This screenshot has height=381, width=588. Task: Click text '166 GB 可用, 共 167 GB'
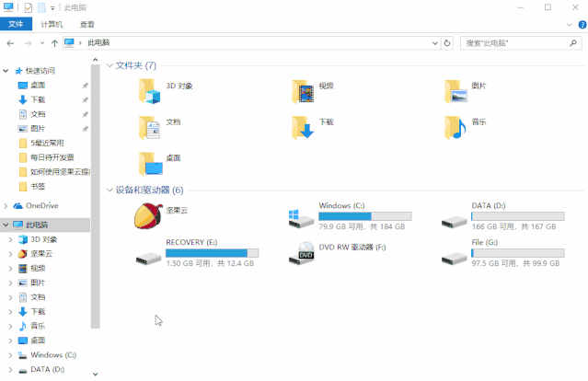pyautogui.click(x=513, y=226)
